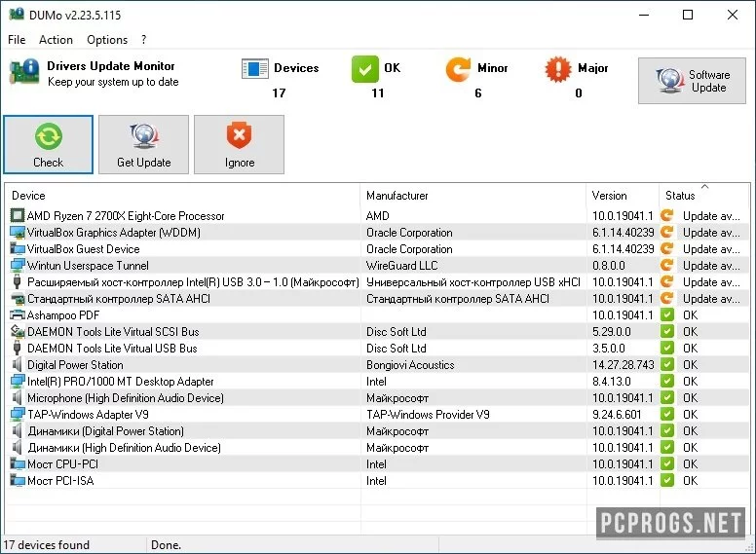Select the VirtualBox Graphics Adapter (WDDM) row
756x554 pixels.
[378, 233]
